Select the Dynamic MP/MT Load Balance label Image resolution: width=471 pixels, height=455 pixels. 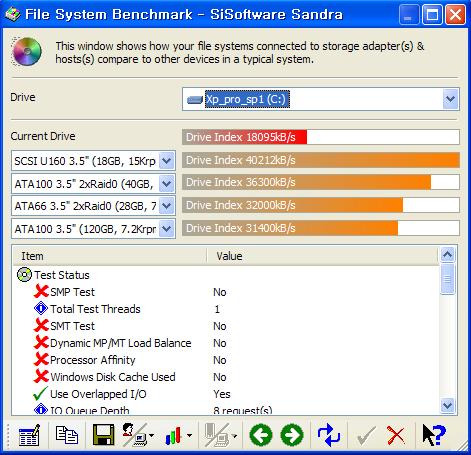click(x=121, y=343)
